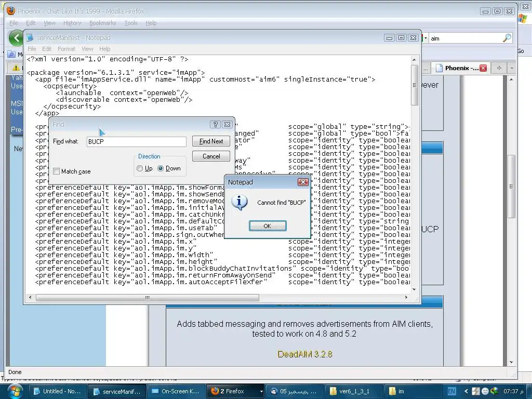
Task: Open Notepad Edit menu
Action: (46, 49)
